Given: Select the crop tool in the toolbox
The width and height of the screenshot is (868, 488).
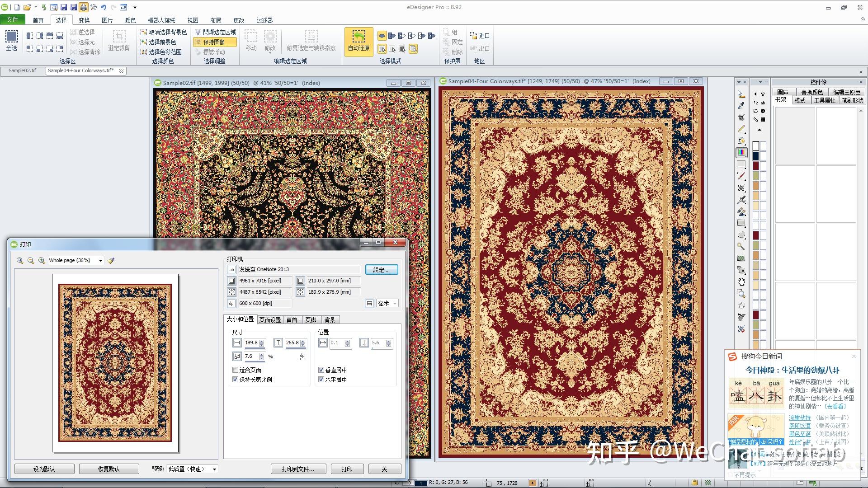Looking at the screenshot, I should tap(741, 117).
